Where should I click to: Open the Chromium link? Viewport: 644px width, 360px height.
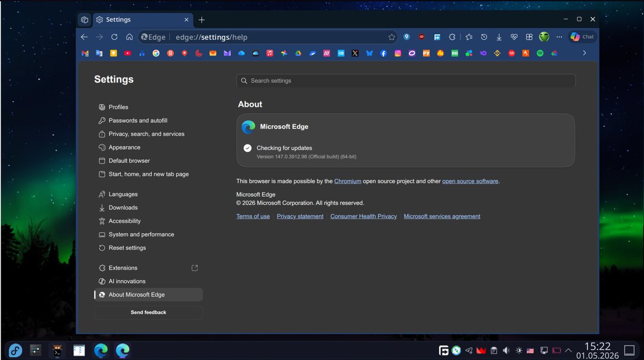tap(348, 181)
